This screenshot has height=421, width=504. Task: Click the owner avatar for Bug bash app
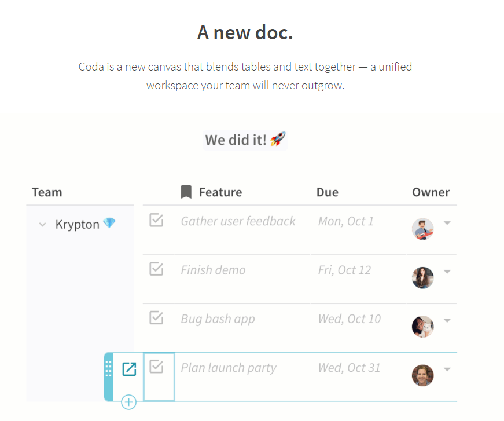click(422, 326)
